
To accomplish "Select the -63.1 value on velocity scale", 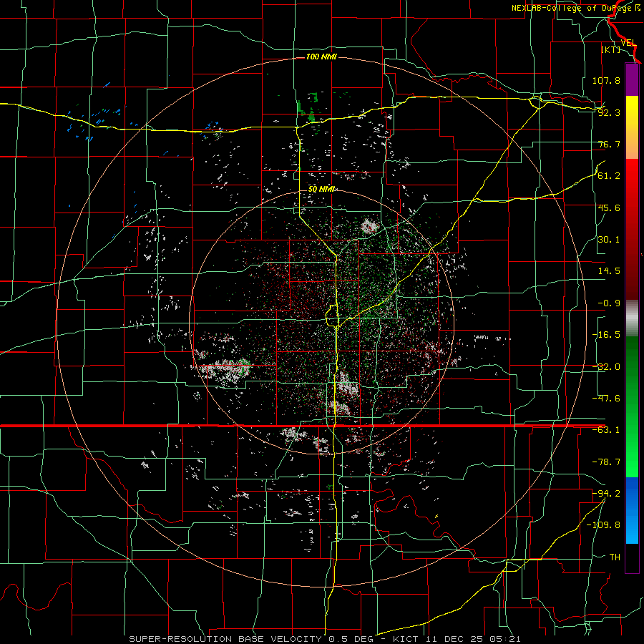I will (606, 430).
